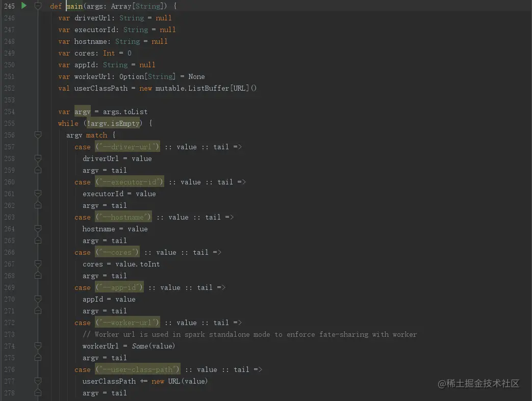Collapse the argv match block fold marker

pyautogui.click(x=37, y=135)
